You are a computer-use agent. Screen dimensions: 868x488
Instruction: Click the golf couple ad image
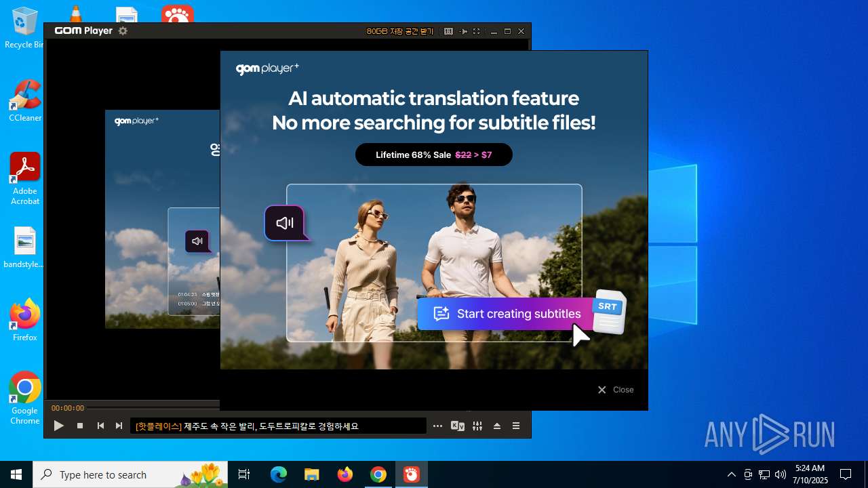[x=434, y=263]
